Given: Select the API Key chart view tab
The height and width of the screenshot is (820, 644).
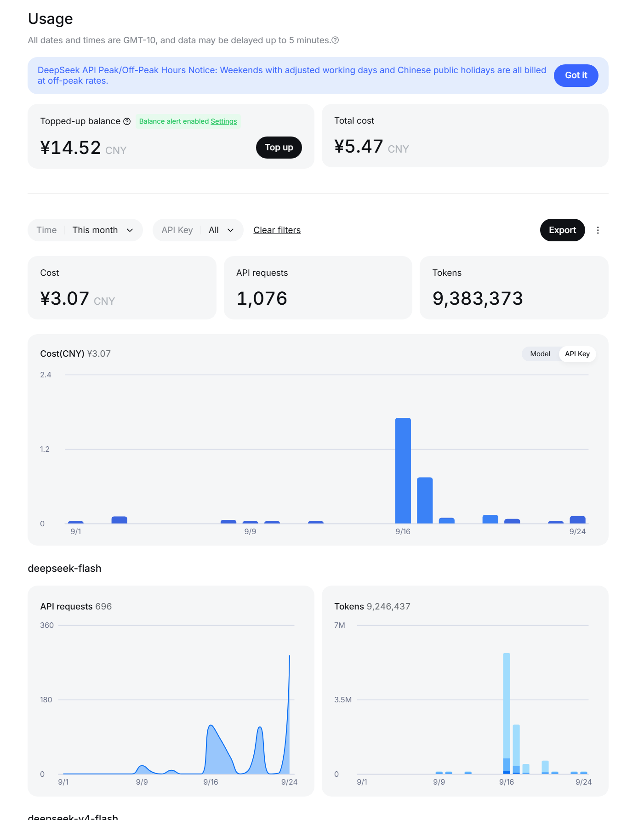Looking at the screenshot, I should (577, 354).
